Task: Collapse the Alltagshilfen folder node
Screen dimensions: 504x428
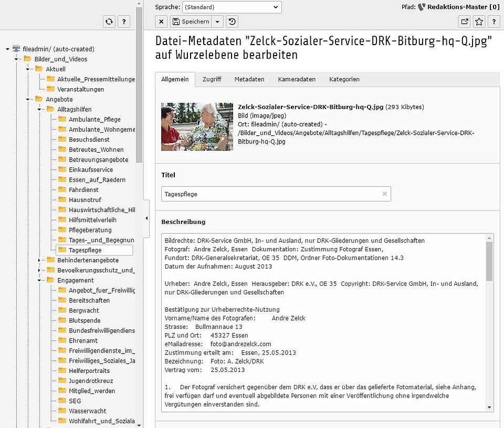Action: tap(39, 110)
